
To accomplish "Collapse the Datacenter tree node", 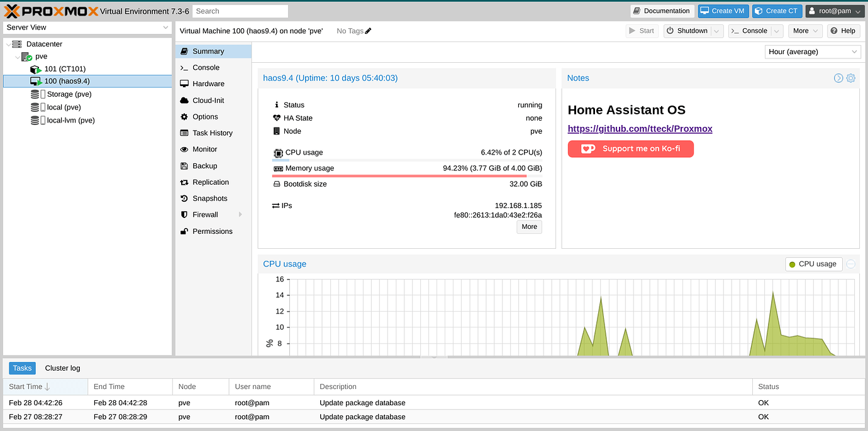I will [8, 45].
